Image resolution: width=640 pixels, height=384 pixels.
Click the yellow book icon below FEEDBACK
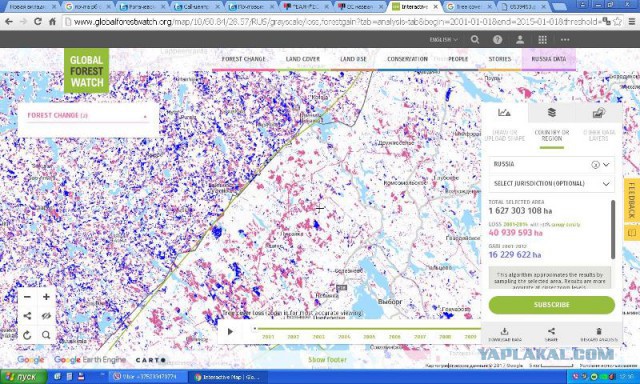632,233
